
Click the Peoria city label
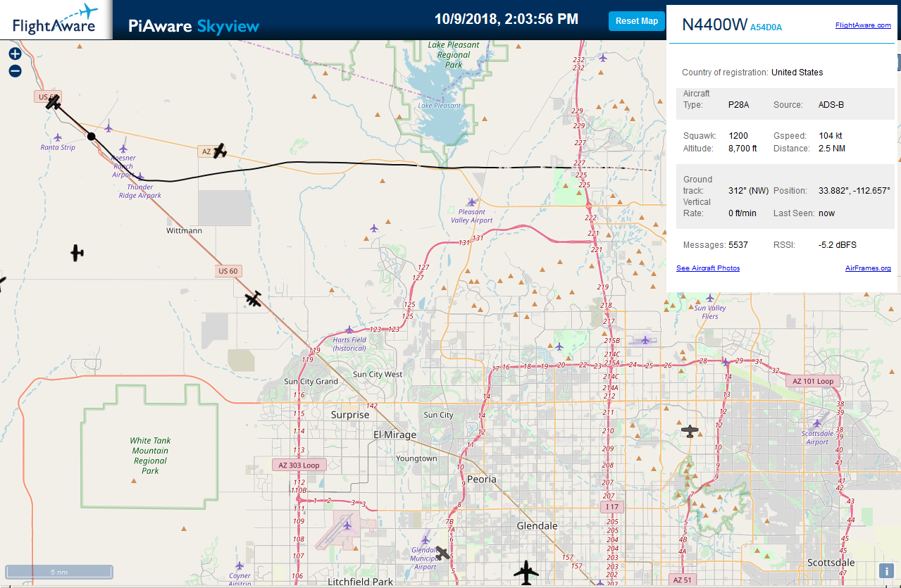(482, 479)
